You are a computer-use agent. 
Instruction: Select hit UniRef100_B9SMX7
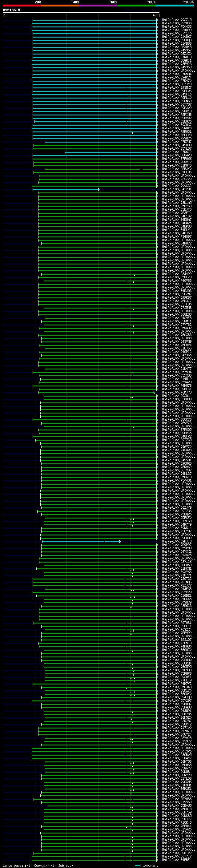point(177,88)
